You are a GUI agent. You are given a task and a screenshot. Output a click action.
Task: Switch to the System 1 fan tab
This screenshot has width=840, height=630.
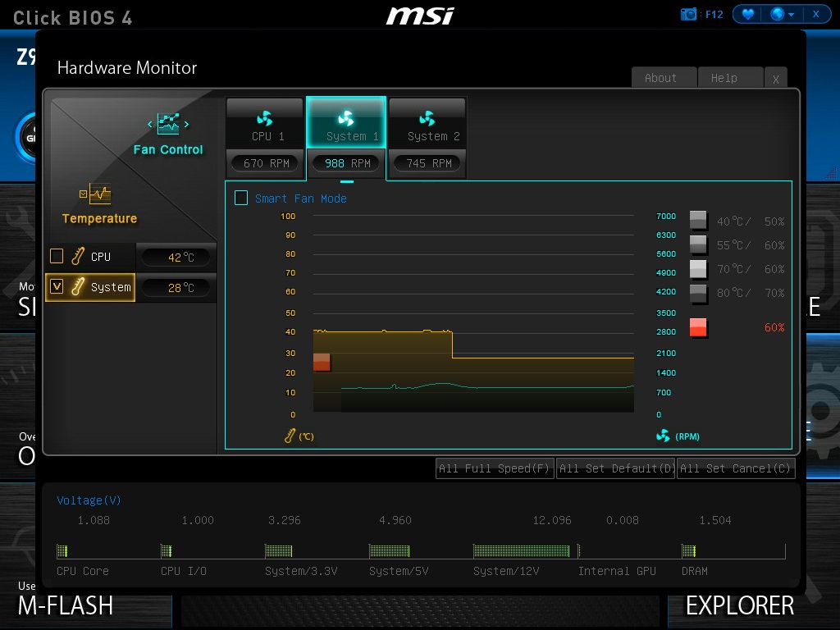point(346,124)
